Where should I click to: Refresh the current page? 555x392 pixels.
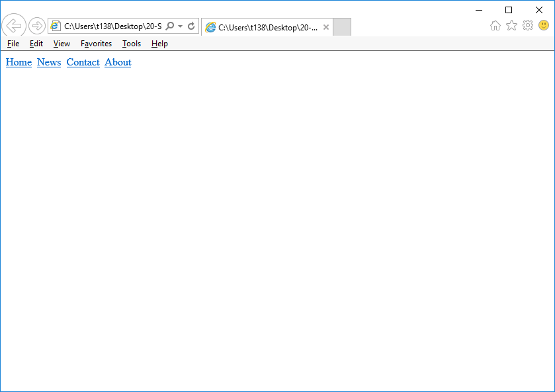click(192, 25)
